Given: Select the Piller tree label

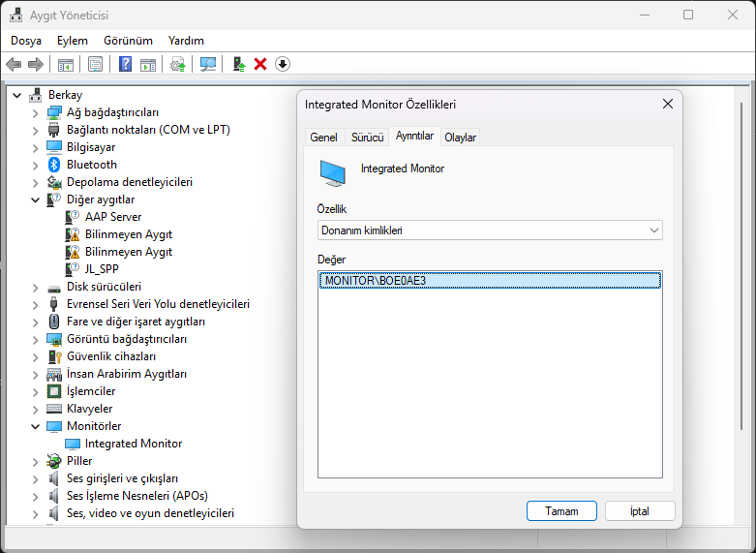Looking at the screenshot, I should (x=79, y=461).
